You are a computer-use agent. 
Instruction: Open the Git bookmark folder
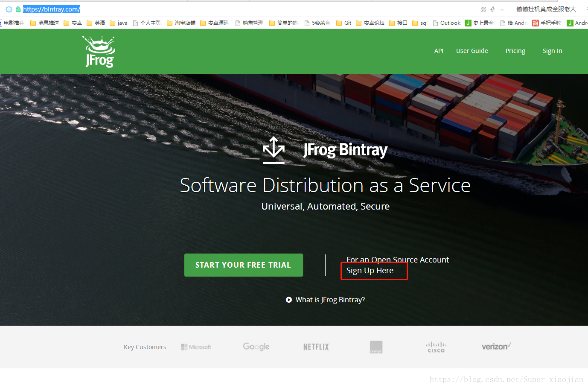click(x=344, y=23)
